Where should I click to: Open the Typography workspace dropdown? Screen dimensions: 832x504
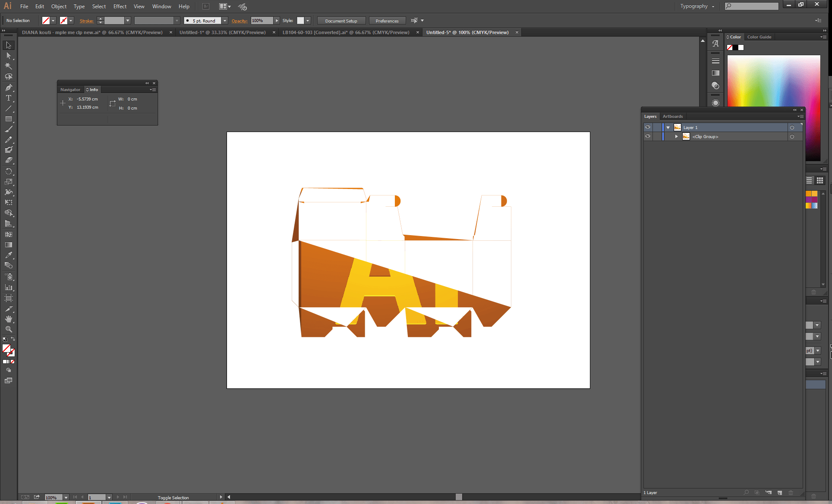pyautogui.click(x=697, y=6)
